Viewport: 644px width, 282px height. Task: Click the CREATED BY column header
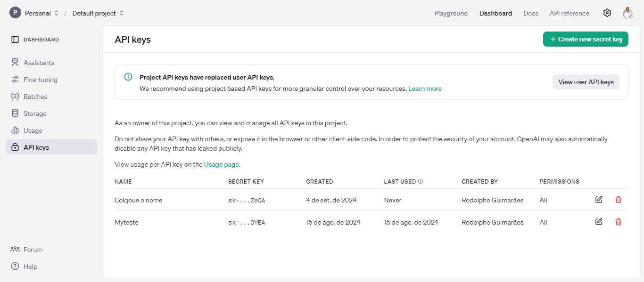tap(479, 181)
